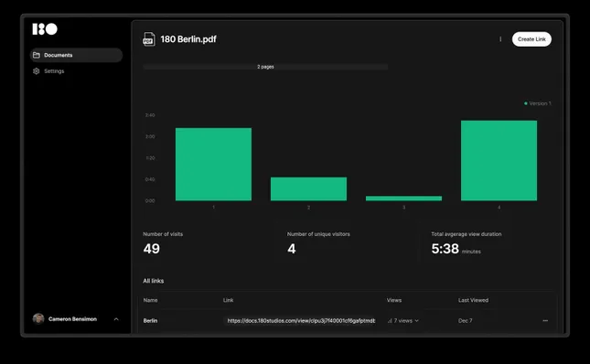590x364 pixels.
Task: Go to Settings in the sidebar
Action: pyautogui.click(x=54, y=71)
